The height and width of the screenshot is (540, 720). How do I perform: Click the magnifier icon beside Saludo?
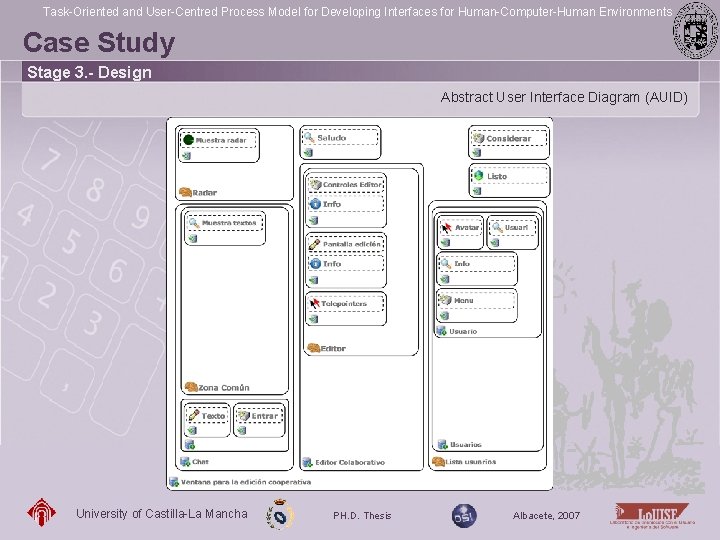(309, 137)
